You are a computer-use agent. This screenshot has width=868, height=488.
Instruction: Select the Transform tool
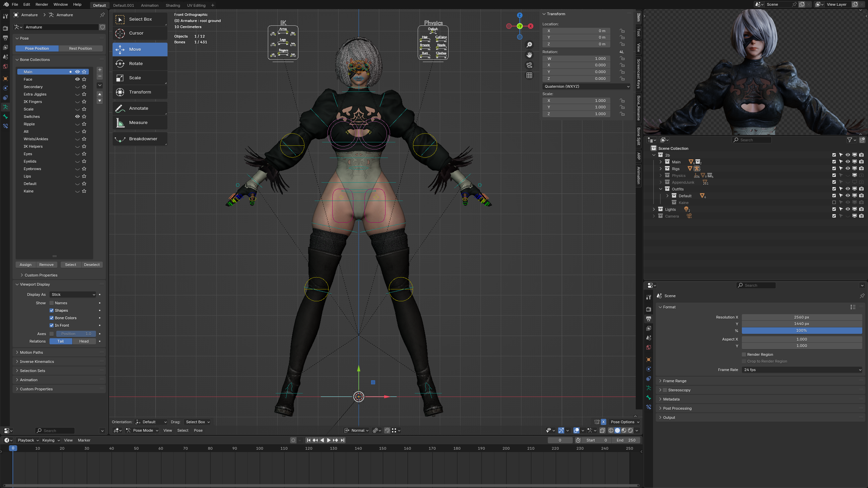coord(140,92)
